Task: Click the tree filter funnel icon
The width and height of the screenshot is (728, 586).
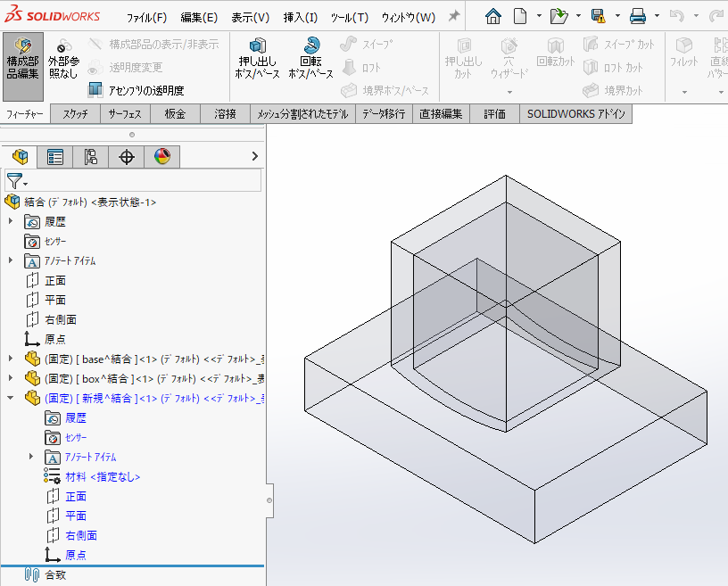Action: (x=15, y=181)
